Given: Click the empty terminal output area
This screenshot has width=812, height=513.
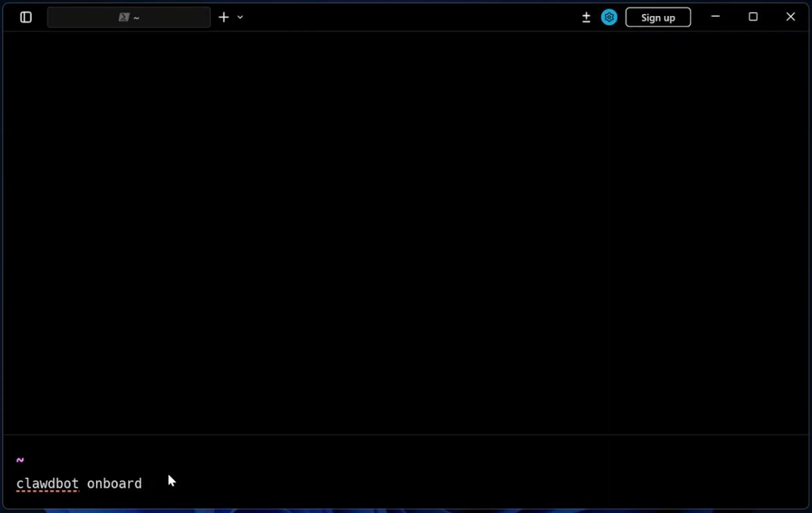Looking at the screenshot, I should coord(405,233).
